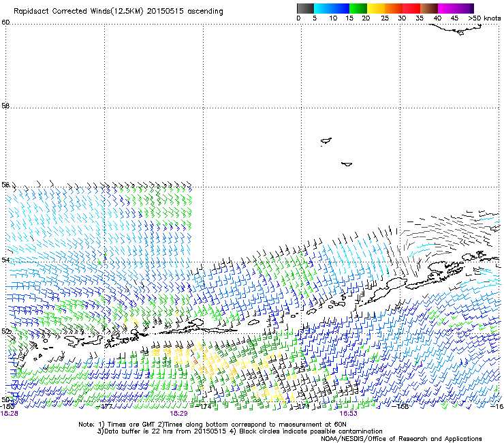Image resolution: width=504 pixels, height=443 pixels.
Task: Click the brown 35–40 knots legend segment
Action: click(x=429, y=8)
